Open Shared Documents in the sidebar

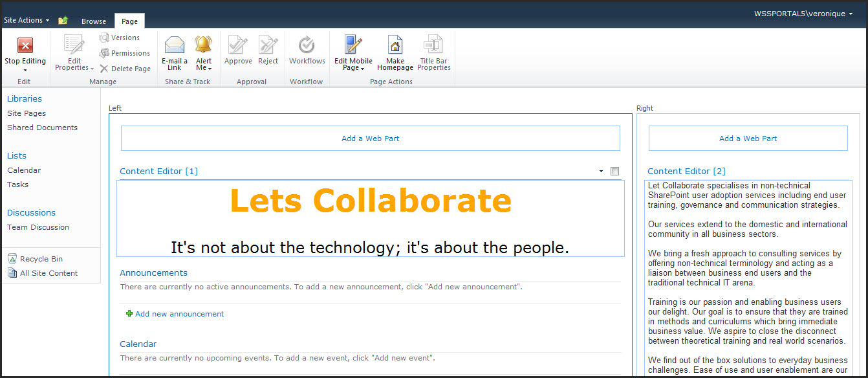[42, 128]
